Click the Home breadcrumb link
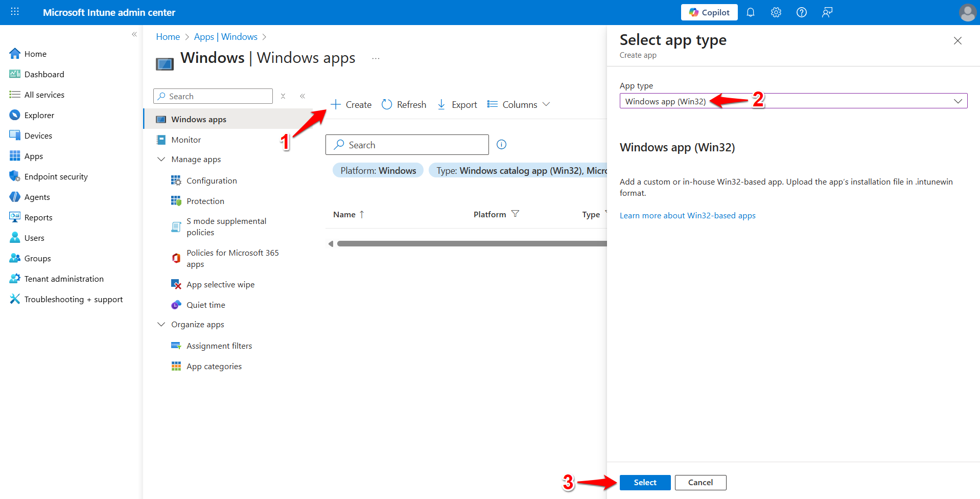Screen dimensions: 980x499 click(x=168, y=37)
